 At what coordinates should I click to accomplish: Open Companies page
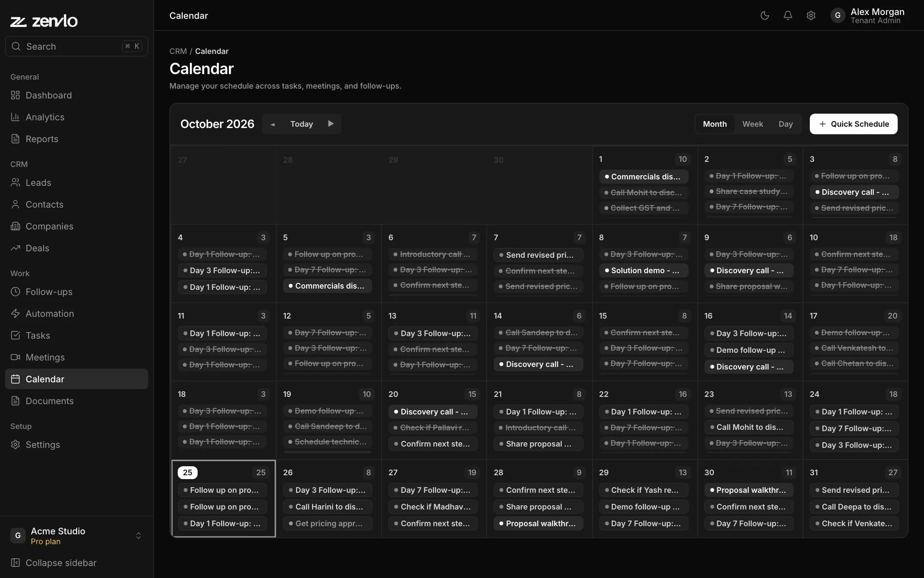pyautogui.click(x=77, y=226)
